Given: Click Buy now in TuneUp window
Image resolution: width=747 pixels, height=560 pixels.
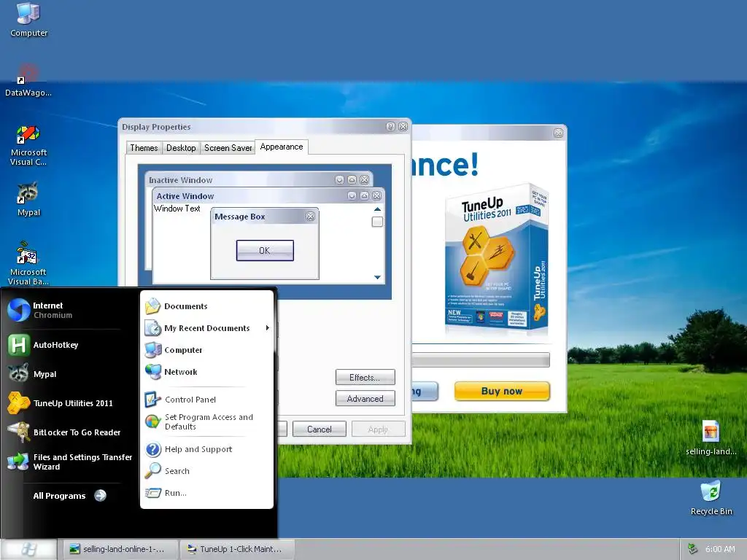Looking at the screenshot, I should click(x=502, y=391).
